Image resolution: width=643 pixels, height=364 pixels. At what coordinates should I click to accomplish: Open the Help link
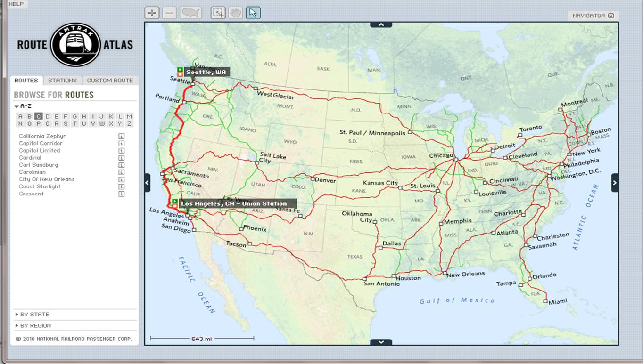click(x=16, y=4)
